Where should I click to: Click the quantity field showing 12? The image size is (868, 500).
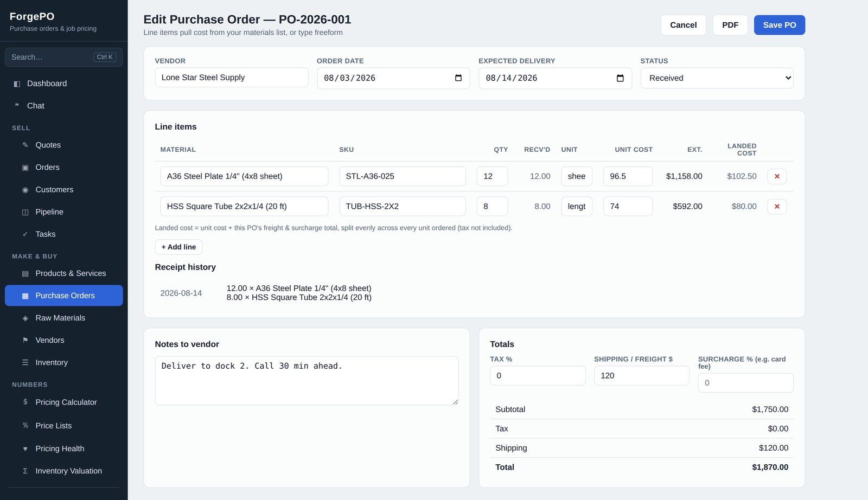point(492,176)
